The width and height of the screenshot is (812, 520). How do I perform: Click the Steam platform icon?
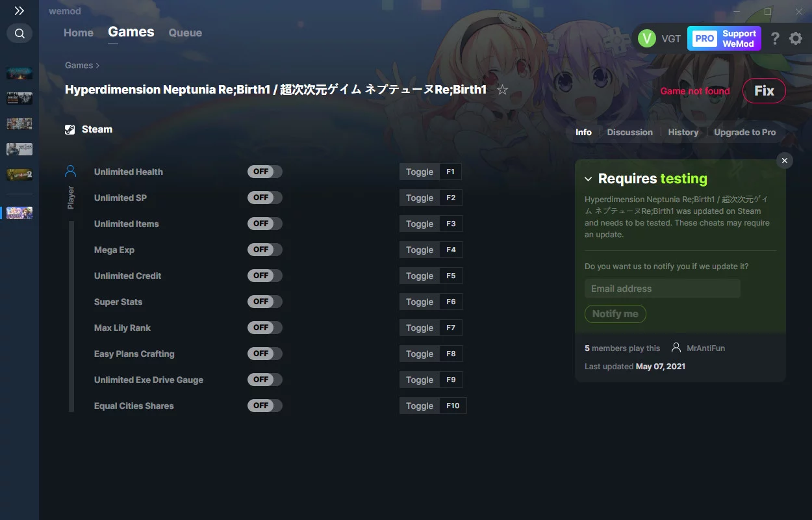pos(70,129)
